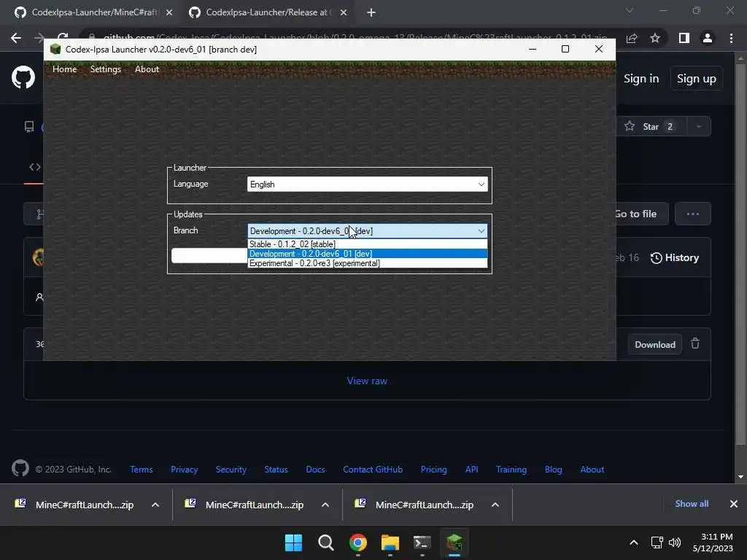Click Sign in on GitHub
Screen dimensions: 747x560
641,79
